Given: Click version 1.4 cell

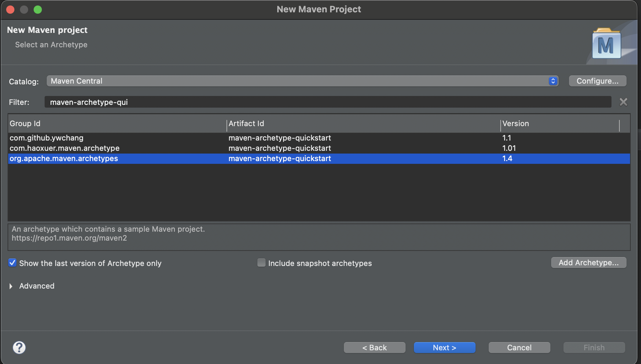Looking at the screenshot, I should tap(507, 158).
